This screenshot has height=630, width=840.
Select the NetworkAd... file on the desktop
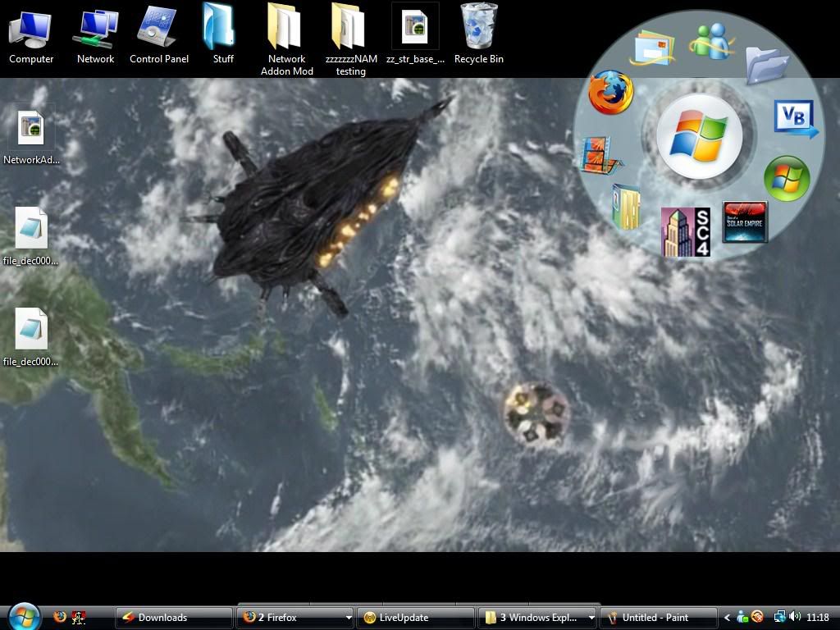[31, 137]
